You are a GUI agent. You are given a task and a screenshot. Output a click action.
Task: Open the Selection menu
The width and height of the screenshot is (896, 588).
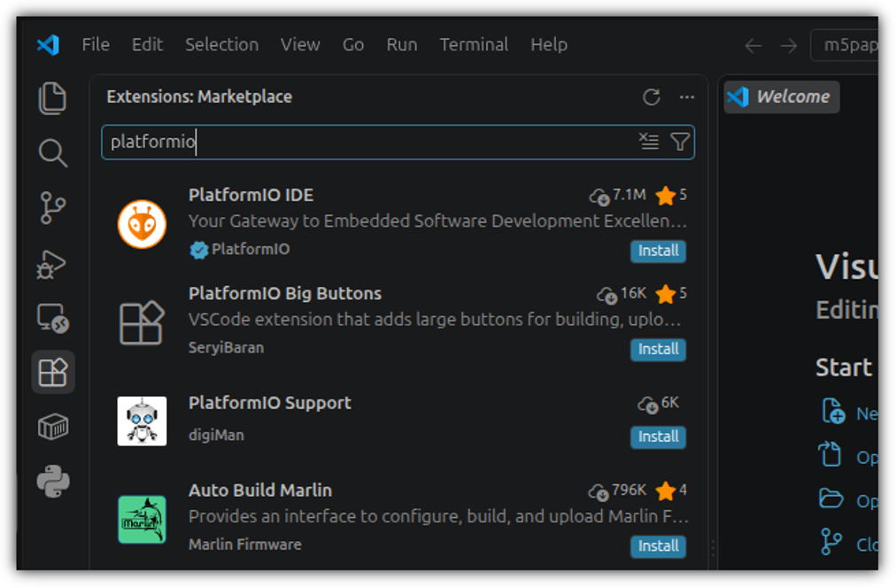[x=221, y=44]
